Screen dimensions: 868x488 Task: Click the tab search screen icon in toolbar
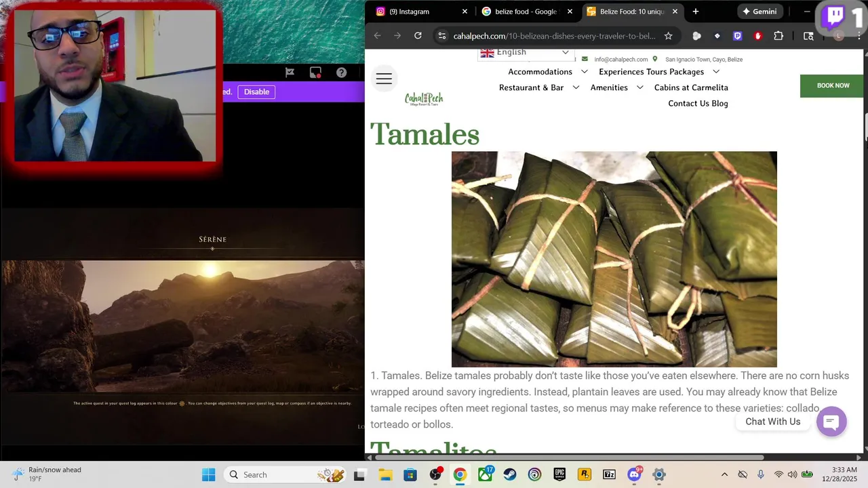808,36
